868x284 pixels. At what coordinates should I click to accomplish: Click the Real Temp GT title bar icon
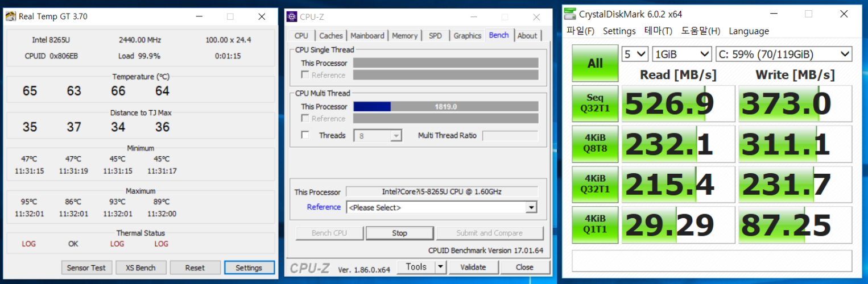(x=11, y=16)
